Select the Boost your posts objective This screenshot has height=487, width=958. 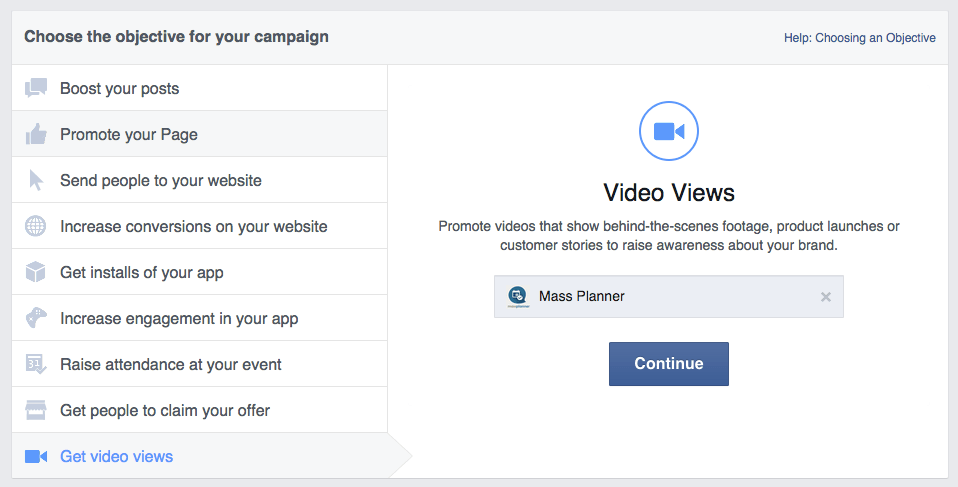point(199,88)
